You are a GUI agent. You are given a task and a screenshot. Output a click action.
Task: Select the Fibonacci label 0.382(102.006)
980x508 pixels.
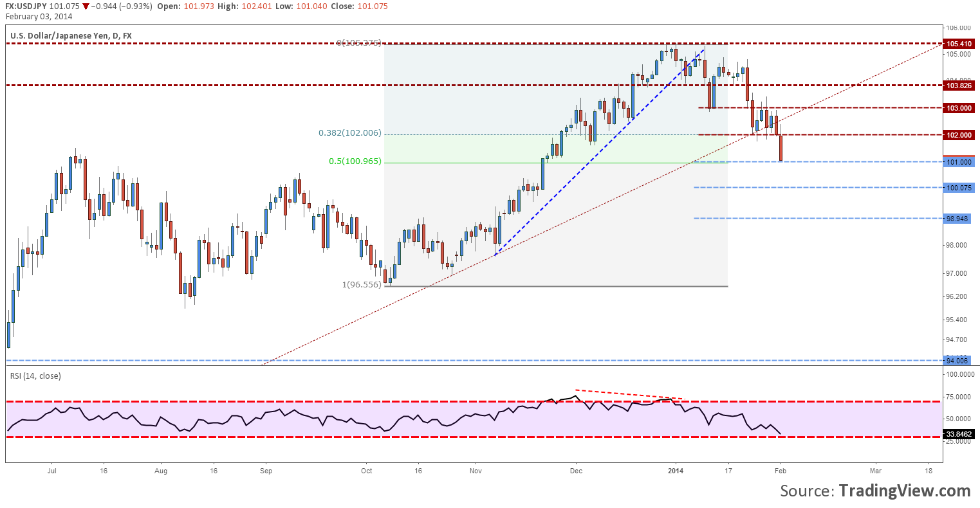coord(350,133)
